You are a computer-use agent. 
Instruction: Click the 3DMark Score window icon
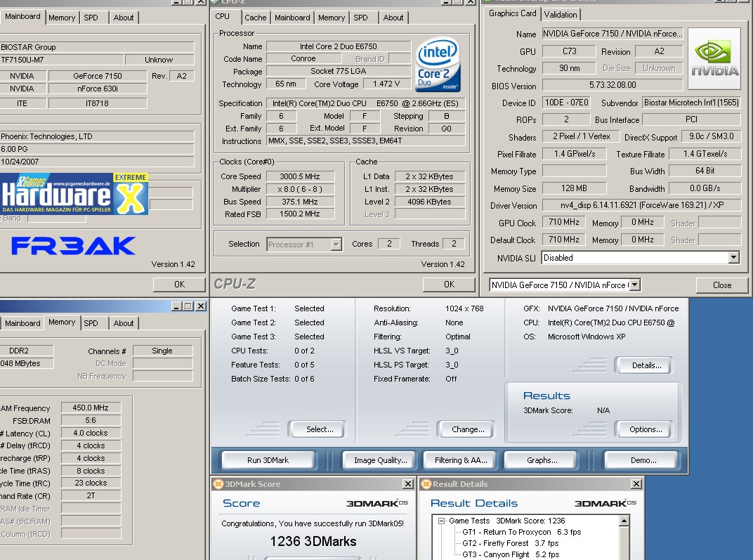click(x=218, y=483)
